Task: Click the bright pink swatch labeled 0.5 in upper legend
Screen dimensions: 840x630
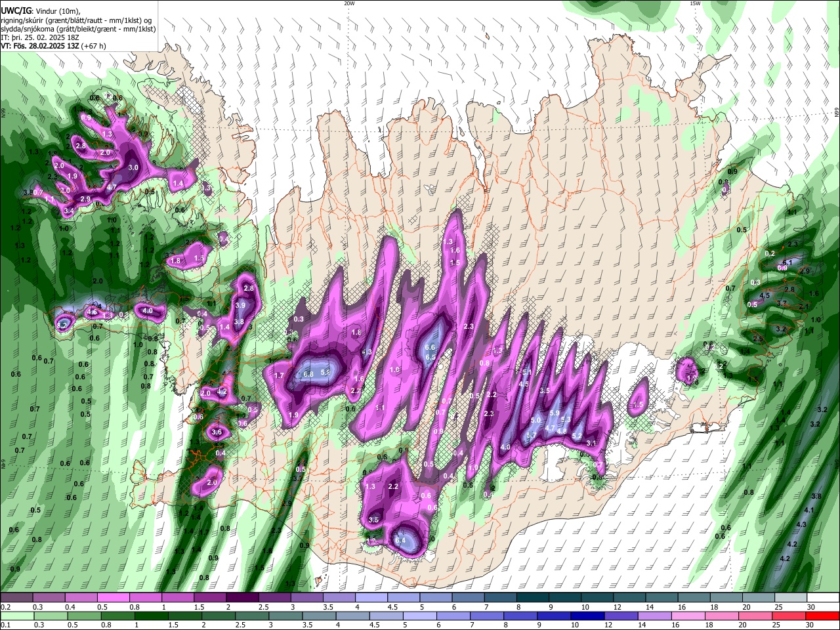Action: tap(113, 598)
